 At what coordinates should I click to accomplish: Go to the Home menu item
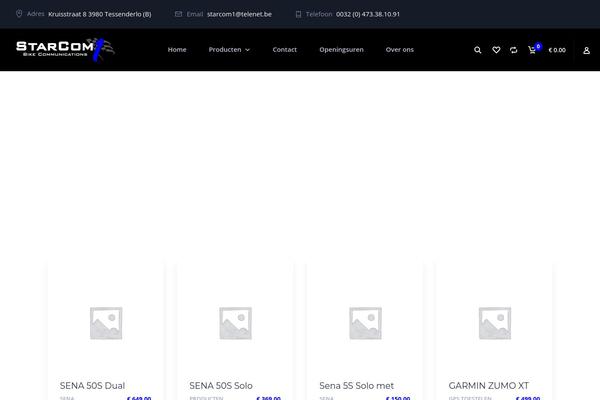[177, 50]
